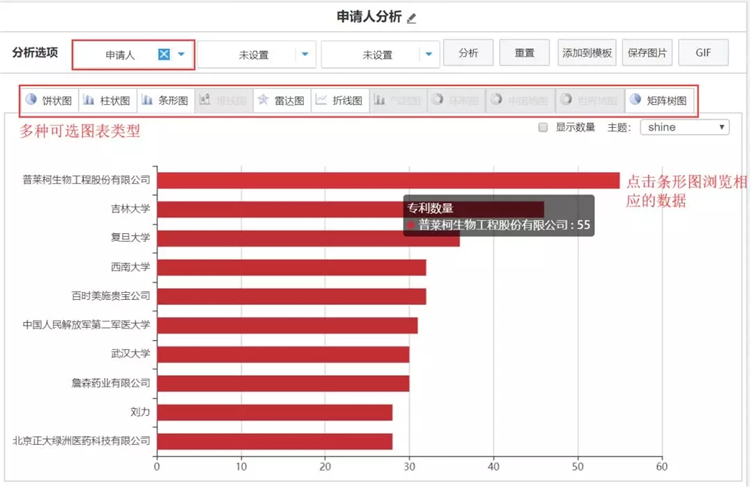The width and height of the screenshot is (750, 487).
Task: Switch to 柱状图 column chart
Action: tap(106, 100)
